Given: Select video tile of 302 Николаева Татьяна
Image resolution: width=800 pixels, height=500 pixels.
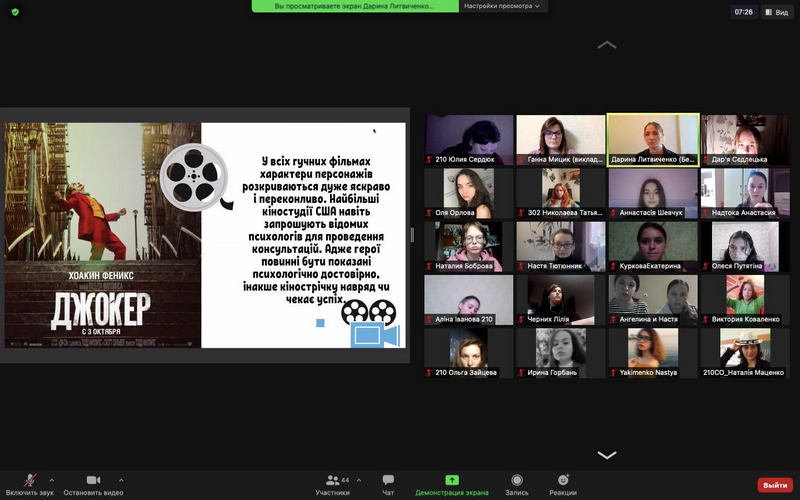Looking at the screenshot, I should [561, 193].
